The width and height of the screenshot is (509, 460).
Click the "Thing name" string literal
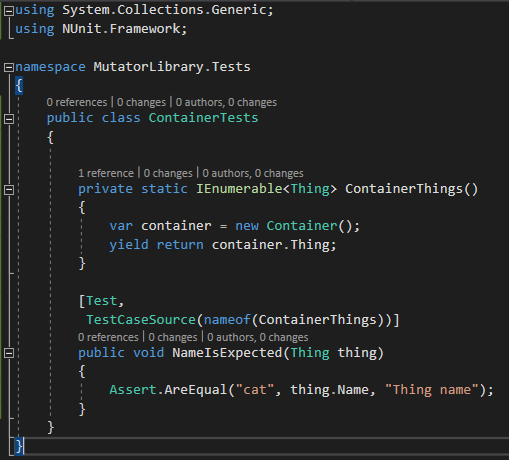pyautogui.click(x=432, y=390)
